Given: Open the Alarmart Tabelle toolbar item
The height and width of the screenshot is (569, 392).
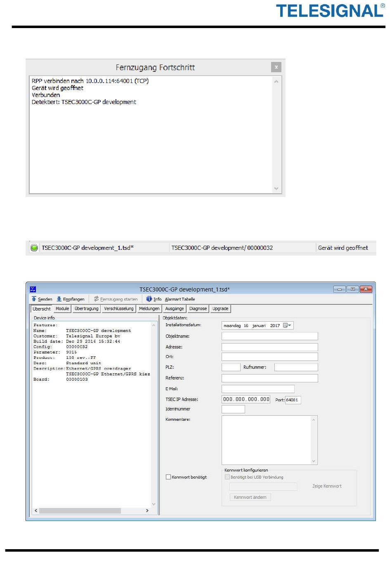Looking at the screenshot, I should point(180,299).
